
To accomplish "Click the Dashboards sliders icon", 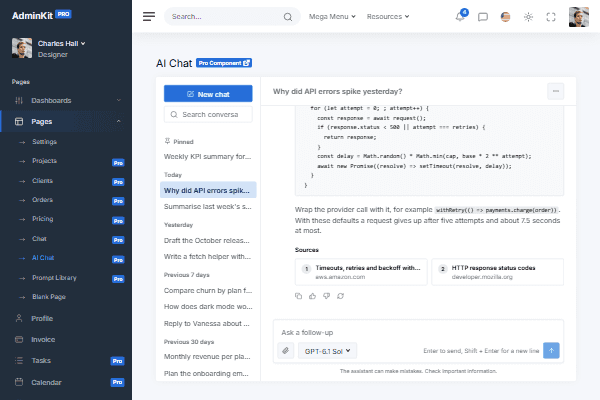I will (19, 100).
